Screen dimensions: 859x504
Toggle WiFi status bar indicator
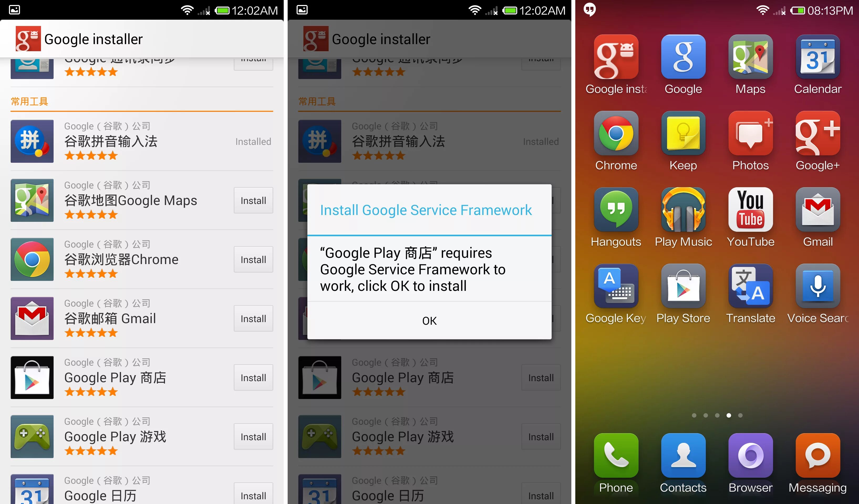pos(184,8)
